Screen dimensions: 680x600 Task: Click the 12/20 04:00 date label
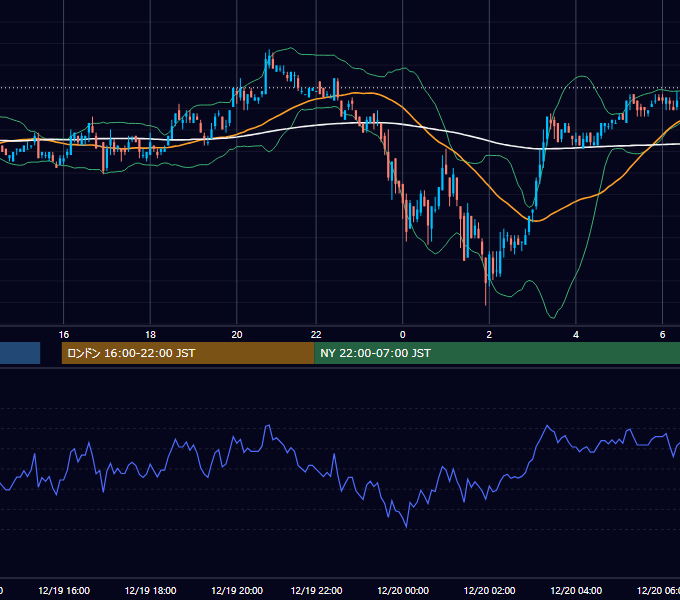[x=575, y=590]
